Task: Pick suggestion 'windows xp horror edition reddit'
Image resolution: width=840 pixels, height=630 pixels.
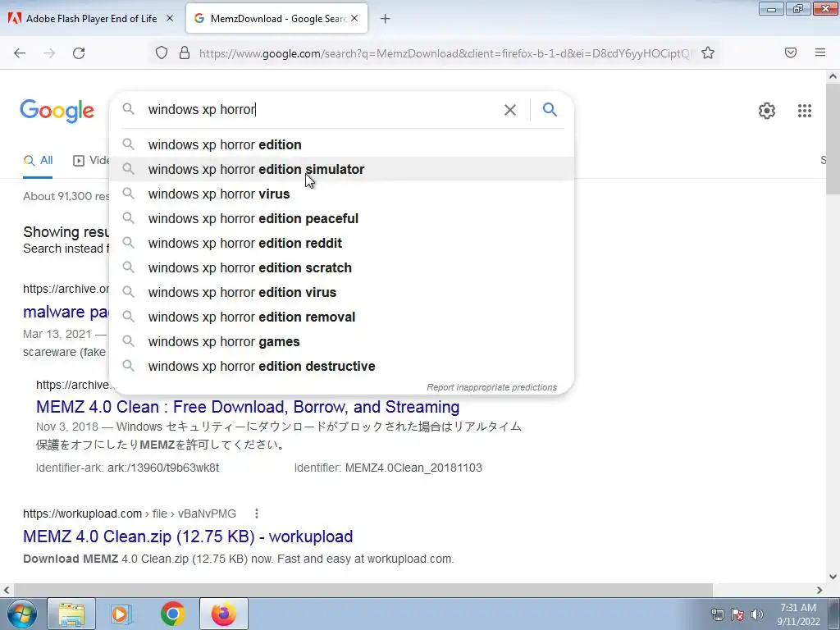Action: tap(341, 243)
